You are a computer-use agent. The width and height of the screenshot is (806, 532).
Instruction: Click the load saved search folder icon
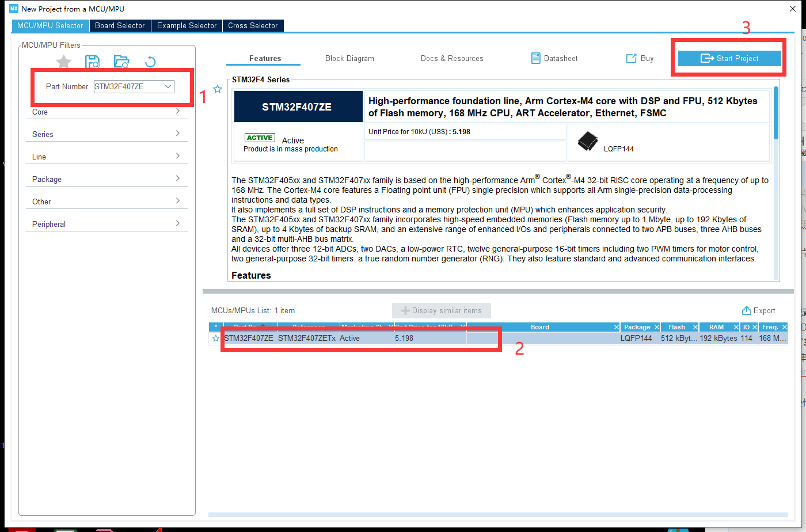tap(121, 62)
